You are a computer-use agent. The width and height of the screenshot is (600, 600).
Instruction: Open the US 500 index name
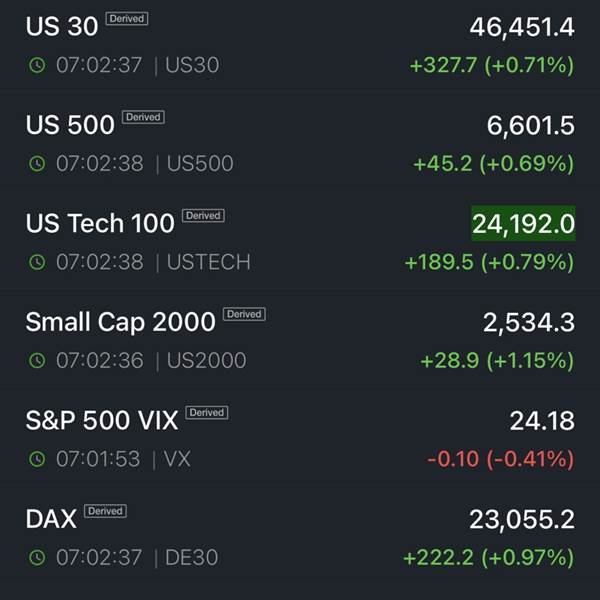click(x=69, y=126)
